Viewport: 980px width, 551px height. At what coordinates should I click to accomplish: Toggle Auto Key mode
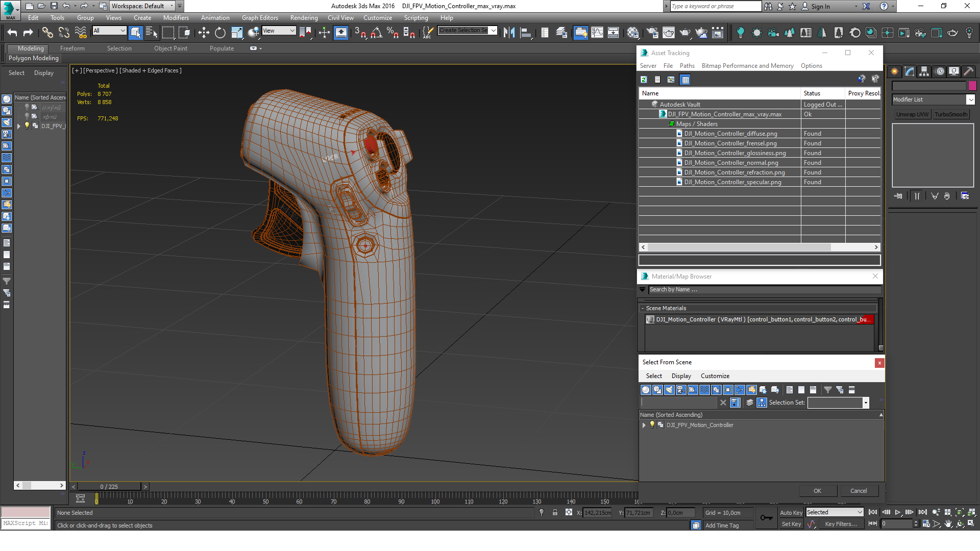791,513
